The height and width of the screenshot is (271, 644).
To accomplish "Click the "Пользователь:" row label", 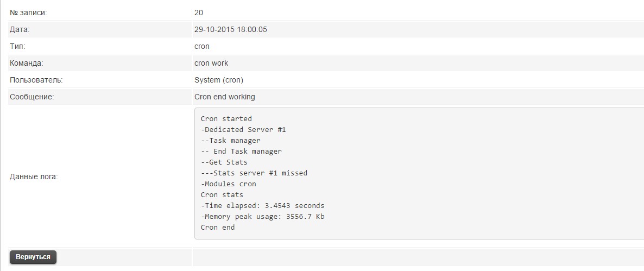I will pos(36,80).
